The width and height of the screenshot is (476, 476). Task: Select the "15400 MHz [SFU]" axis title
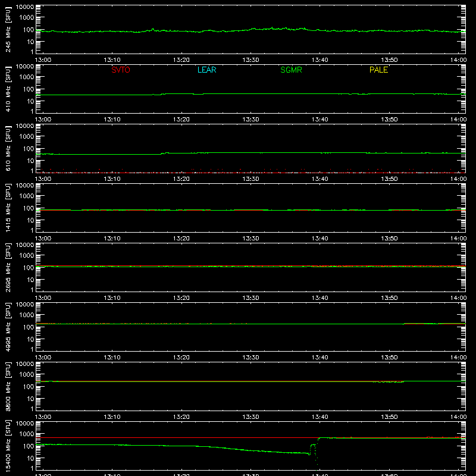pyautogui.click(x=8, y=446)
